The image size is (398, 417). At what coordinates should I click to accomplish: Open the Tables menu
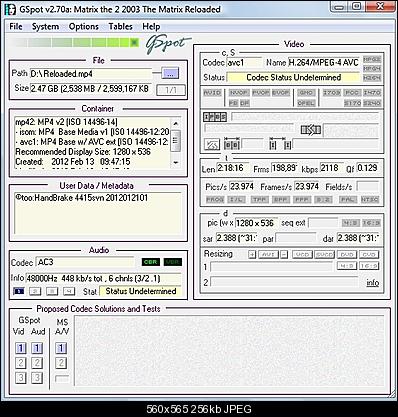[x=120, y=27]
